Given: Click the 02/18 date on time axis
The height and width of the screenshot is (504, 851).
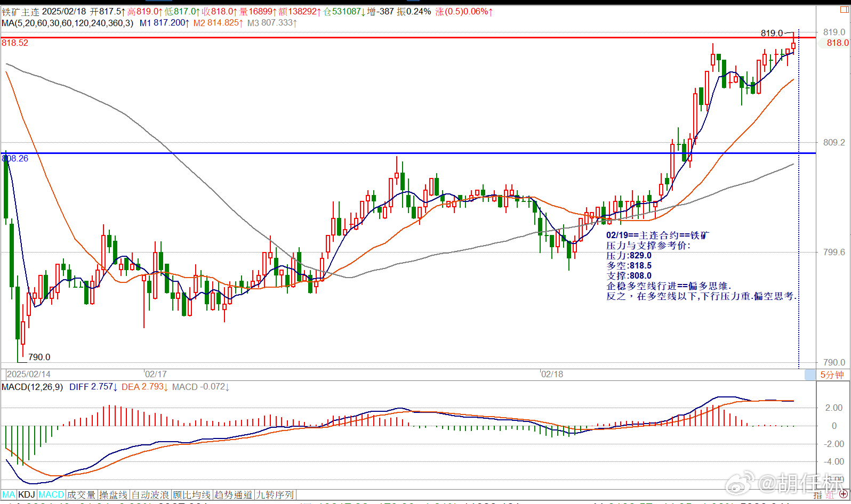Looking at the screenshot, I should 552,375.
